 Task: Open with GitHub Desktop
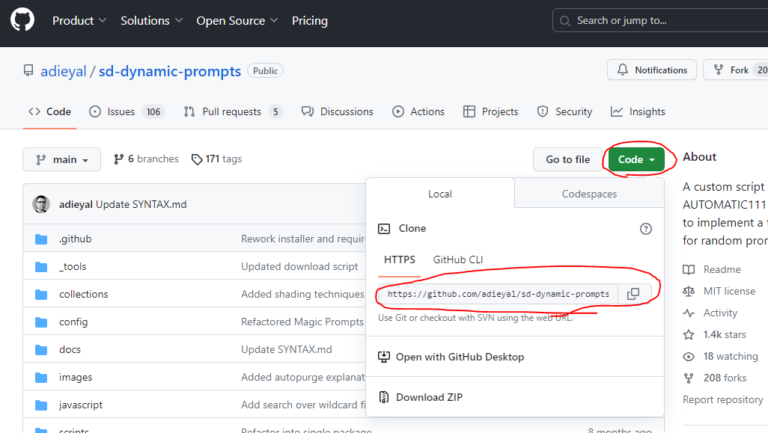pos(459,357)
